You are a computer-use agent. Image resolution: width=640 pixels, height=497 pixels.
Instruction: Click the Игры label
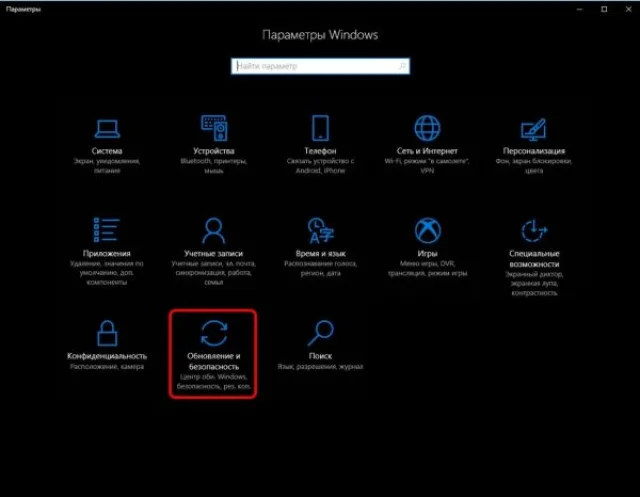[427, 253]
